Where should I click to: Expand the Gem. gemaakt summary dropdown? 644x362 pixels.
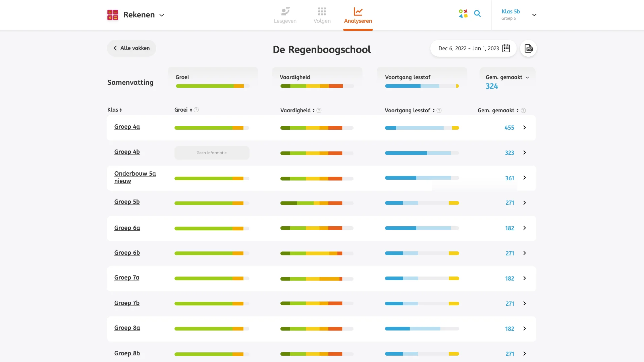pos(527,77)
